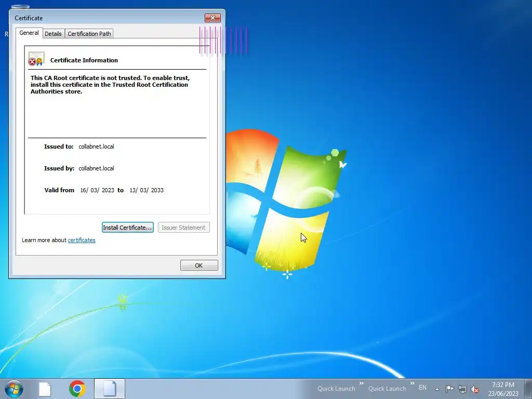Open the EN language indicator

[x=422, y=388]
